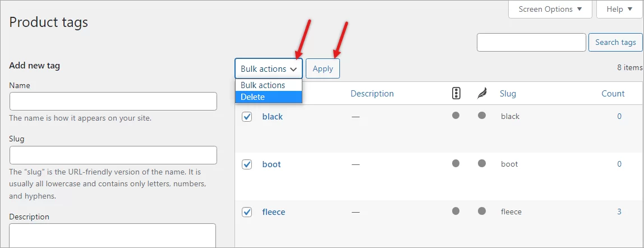Select Delete from the bulk actions list
644x248 pixels.
point(269,97)
